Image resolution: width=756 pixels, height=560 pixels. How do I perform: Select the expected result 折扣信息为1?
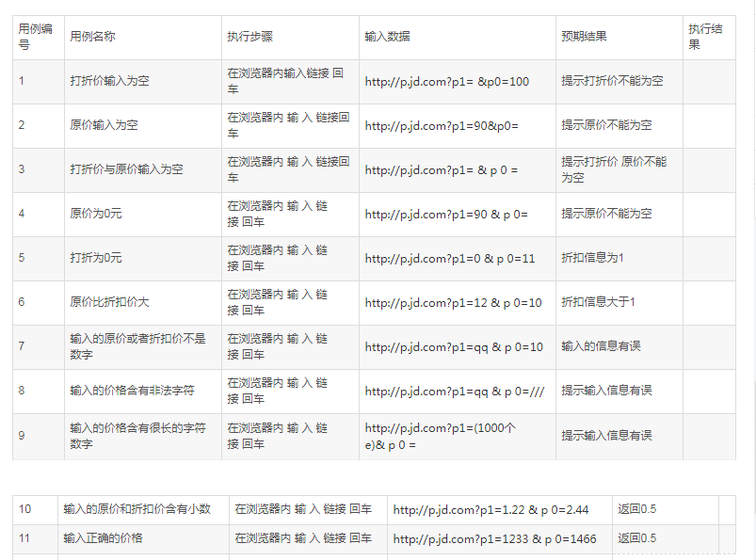tap(592, 258)
